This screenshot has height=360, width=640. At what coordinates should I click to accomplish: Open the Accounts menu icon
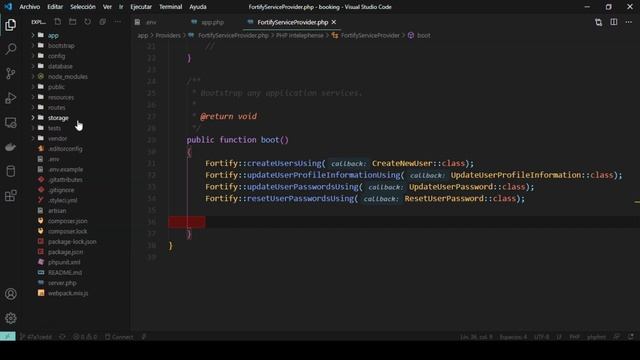tap(11, 294)
